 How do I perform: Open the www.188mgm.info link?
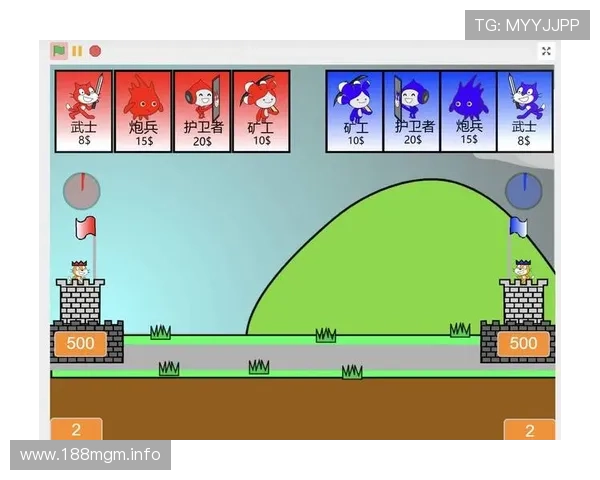click(x=90, y=455)
